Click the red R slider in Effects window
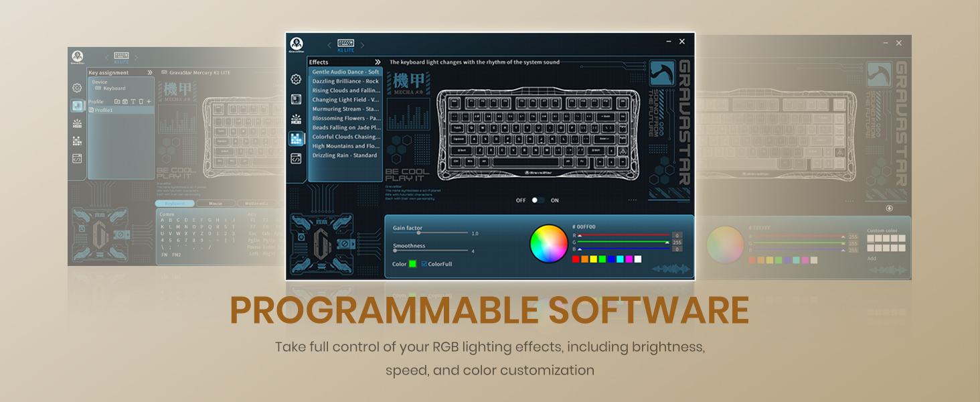Image resolution: width=980 pixels, height=402 pixels. (x=624, y=236)
